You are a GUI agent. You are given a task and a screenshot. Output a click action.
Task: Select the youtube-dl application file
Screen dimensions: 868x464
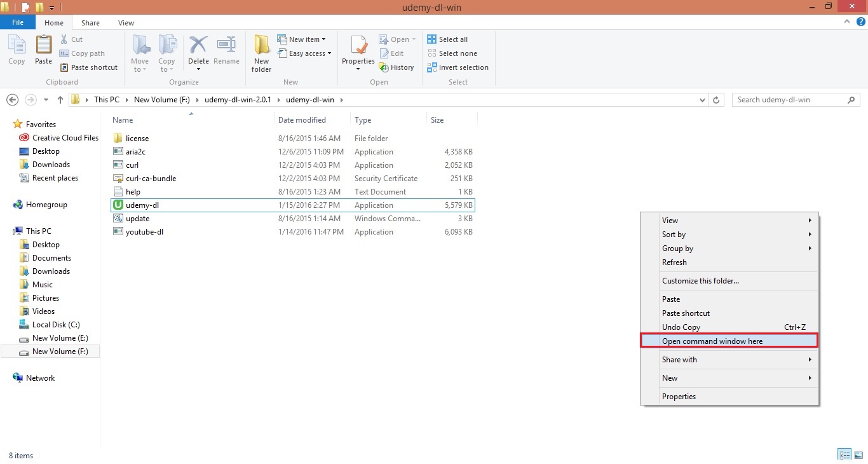pyautogui.click(x=292, y=232)
